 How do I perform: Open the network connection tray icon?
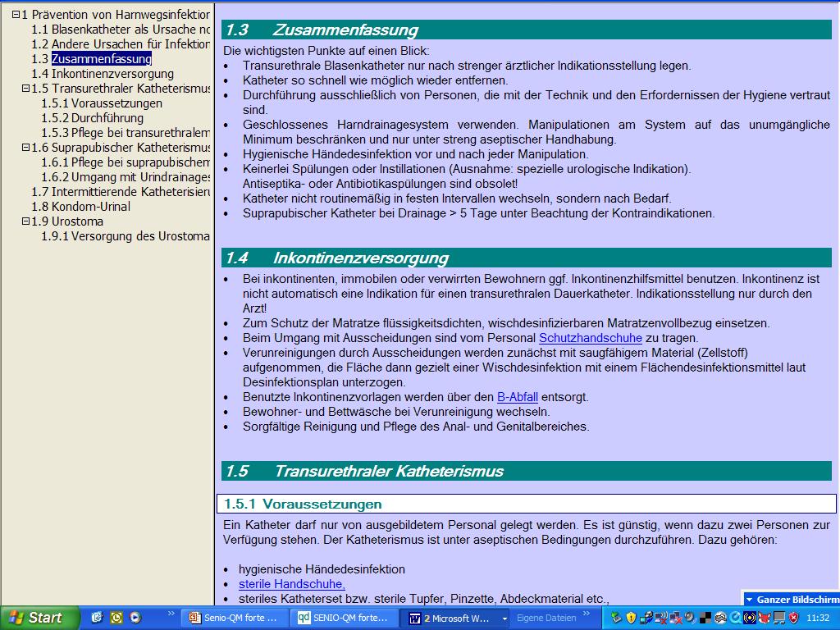click(x=646, y=618)
